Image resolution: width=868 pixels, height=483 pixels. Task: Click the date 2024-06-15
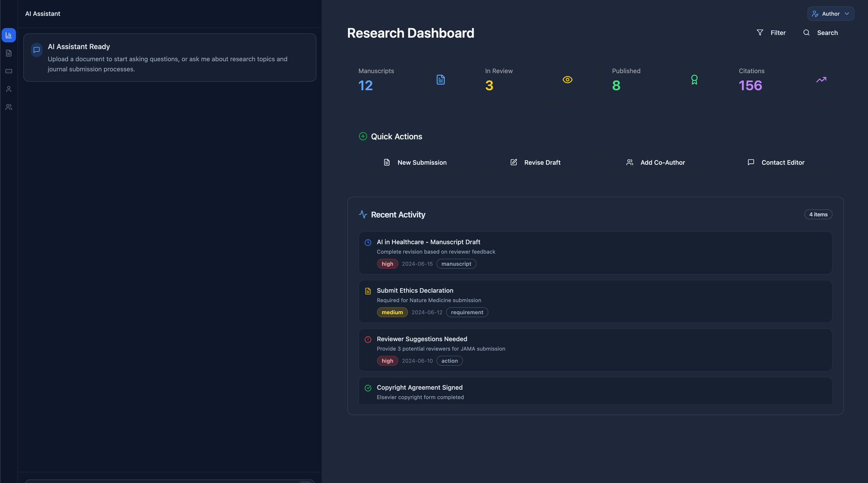(x=417, y=264)
